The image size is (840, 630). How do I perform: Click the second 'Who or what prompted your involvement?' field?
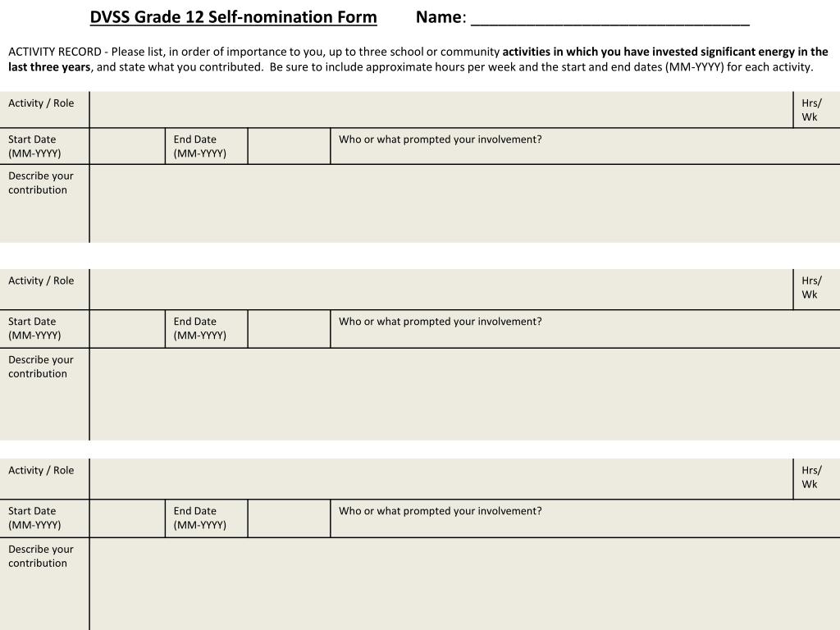tap(586, 328)
